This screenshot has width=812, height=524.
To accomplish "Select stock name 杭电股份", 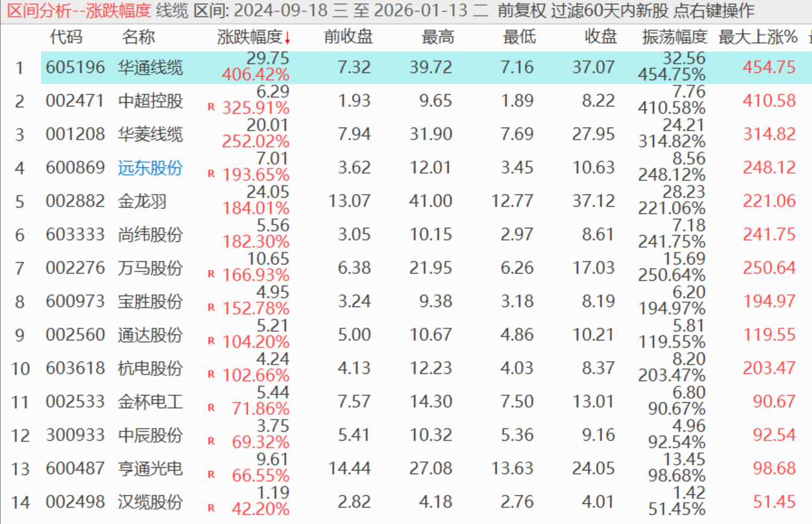I will click(x=150, y=368).
